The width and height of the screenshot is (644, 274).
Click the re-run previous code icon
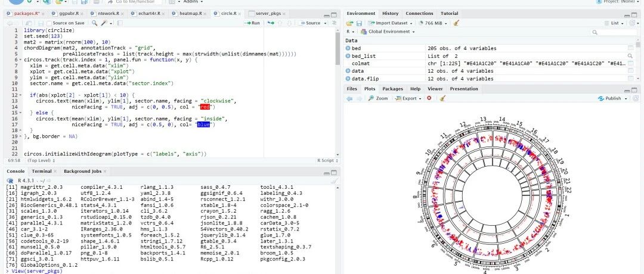click(271, 23)
